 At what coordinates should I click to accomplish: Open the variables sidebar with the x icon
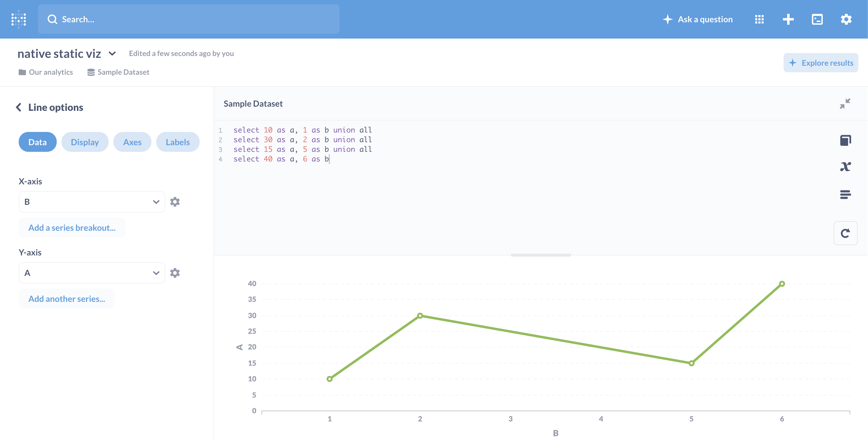845,166
